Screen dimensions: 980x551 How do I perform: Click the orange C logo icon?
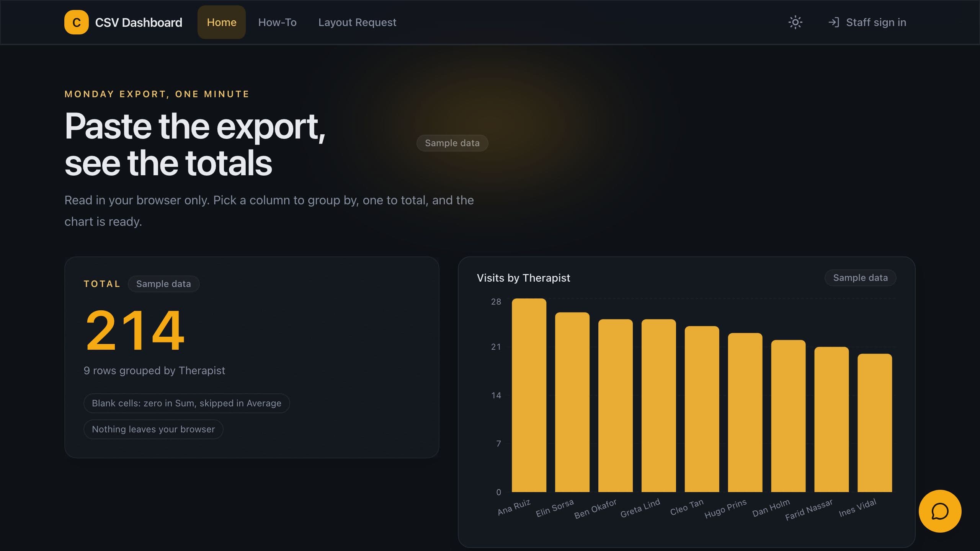click(77, 22)
